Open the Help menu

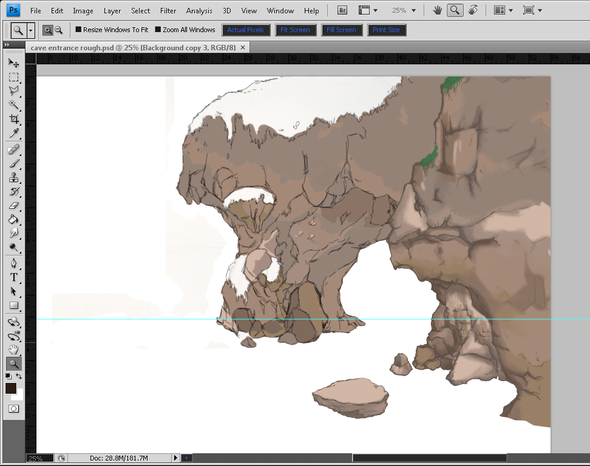(312, 11)
